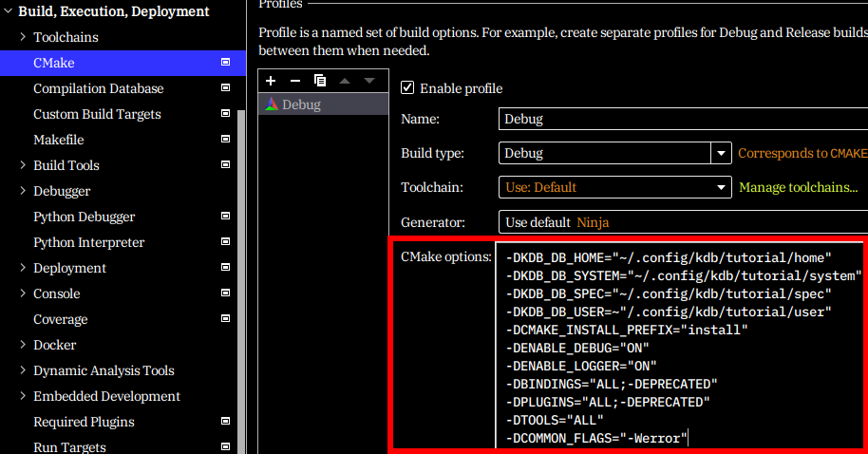Click the Manage toolchains link

798,187
